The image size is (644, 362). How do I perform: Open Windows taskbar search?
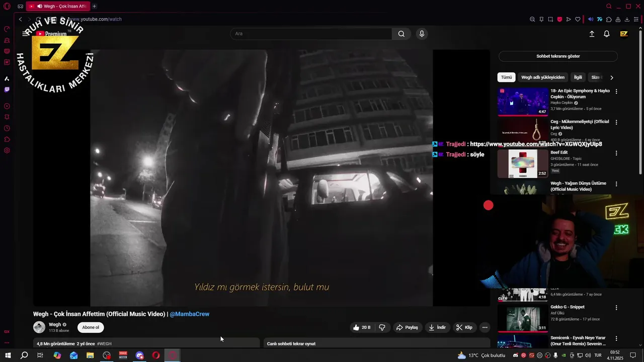pos(24,355)
